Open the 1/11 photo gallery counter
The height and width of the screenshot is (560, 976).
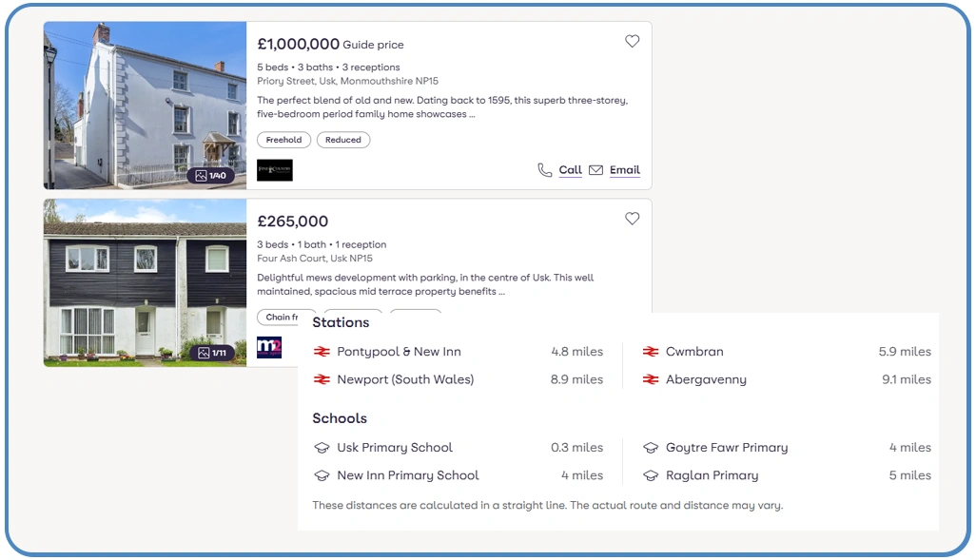211,353
